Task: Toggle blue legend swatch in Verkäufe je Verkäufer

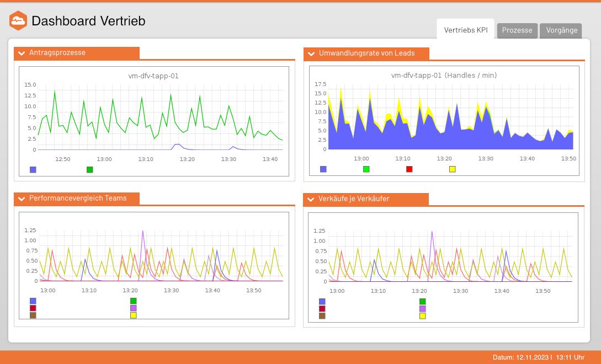Action: (x=322, y=302)
